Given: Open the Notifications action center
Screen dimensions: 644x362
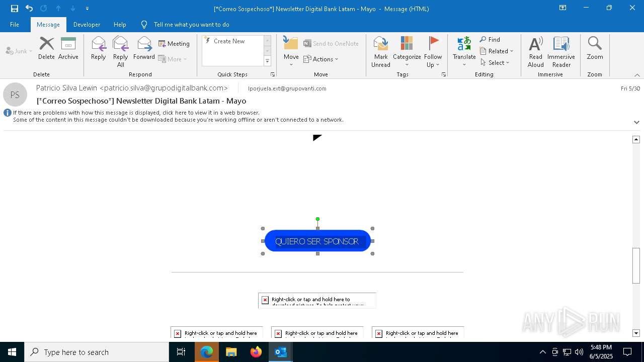Looking at the screenshot, I should coord(627,352).
